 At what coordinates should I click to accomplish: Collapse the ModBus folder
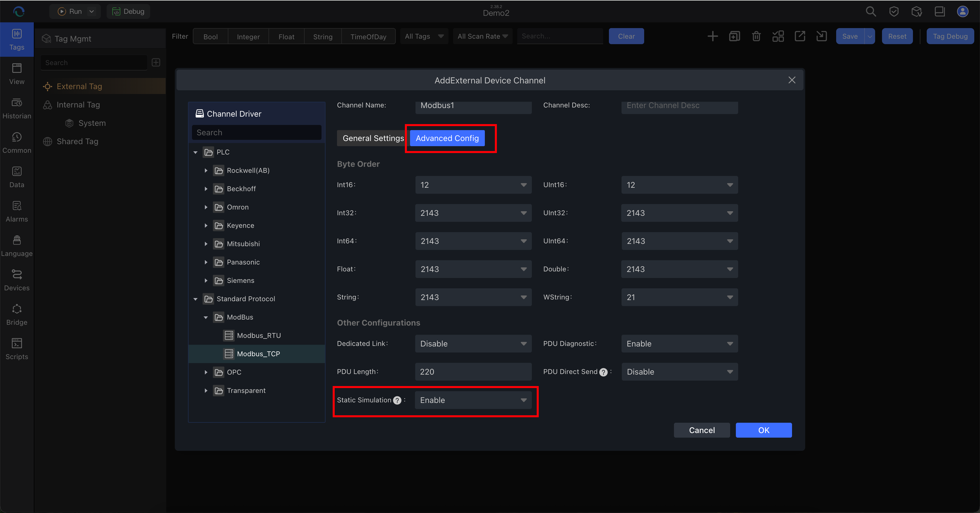tap(206, 317)
